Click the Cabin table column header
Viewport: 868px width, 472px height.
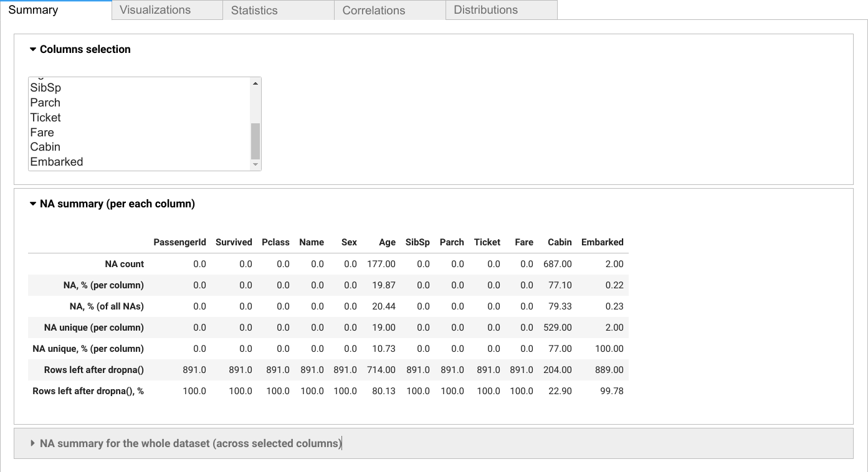pos(560,242)
